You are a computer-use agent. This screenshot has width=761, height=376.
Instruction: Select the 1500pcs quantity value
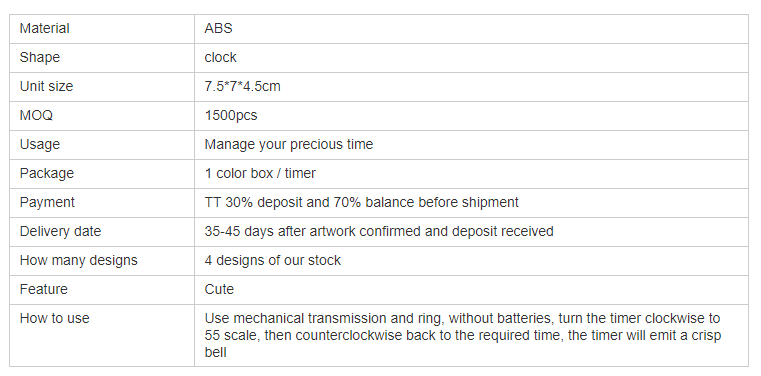(x=231, y=115)
